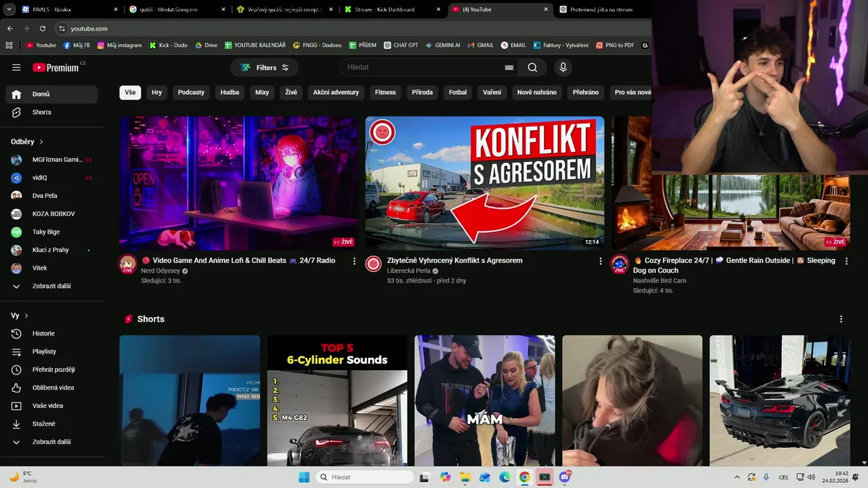Expand Odběry section chevron
The height and width of the screenshot is (488, 868).
coord(41,142)
